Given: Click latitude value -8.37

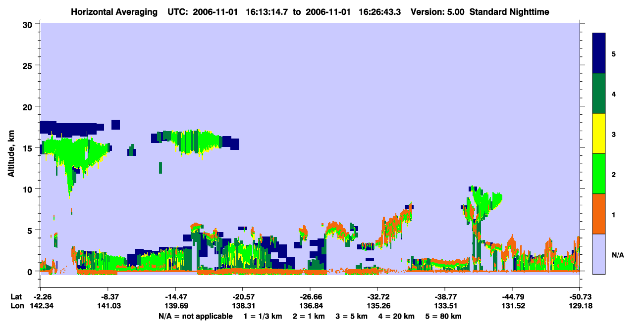Looking at the screenshot, I should (x=107, y=297).
